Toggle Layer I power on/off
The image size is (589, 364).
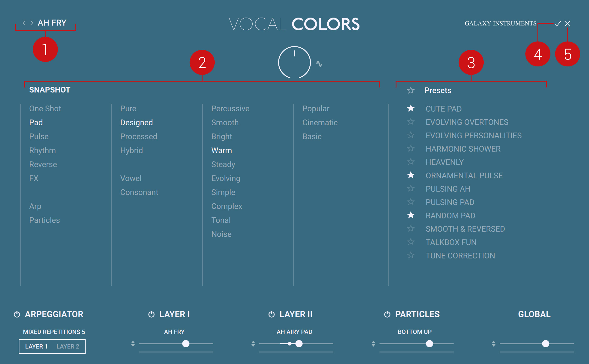[151, 314]
